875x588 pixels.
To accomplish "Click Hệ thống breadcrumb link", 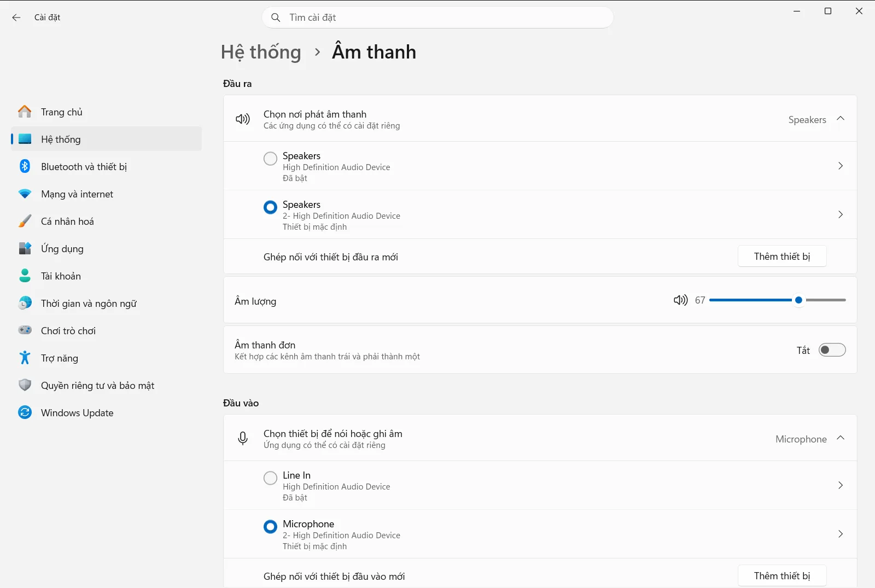I will pos(261,53).
